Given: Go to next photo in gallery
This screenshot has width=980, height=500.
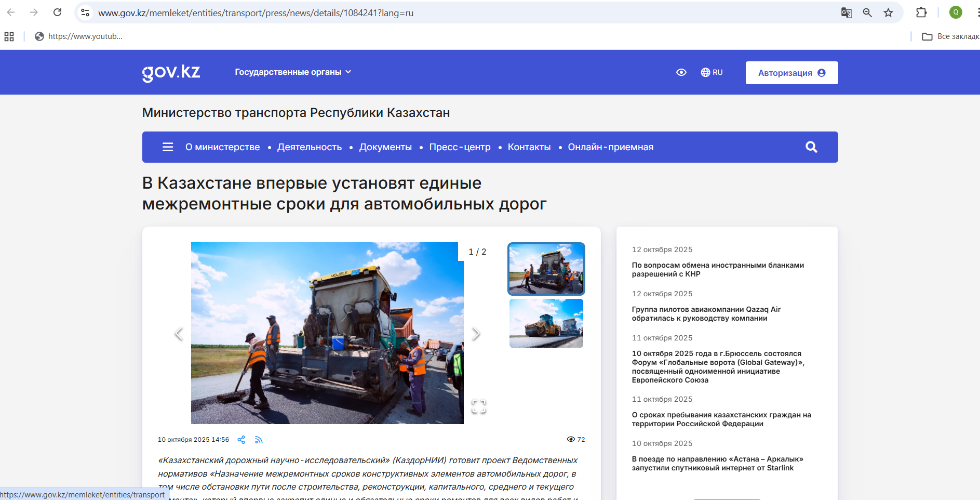Looking at the screenshot, I should 475,334.
